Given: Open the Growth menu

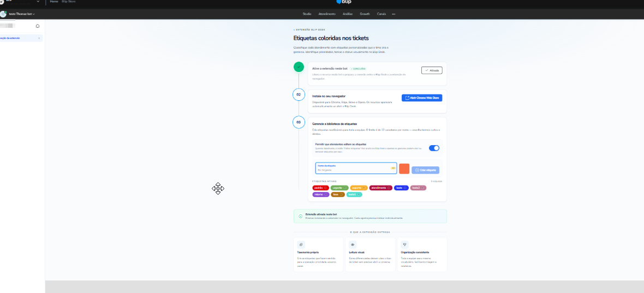Looking at the screenshot, I should coord(365,14).
